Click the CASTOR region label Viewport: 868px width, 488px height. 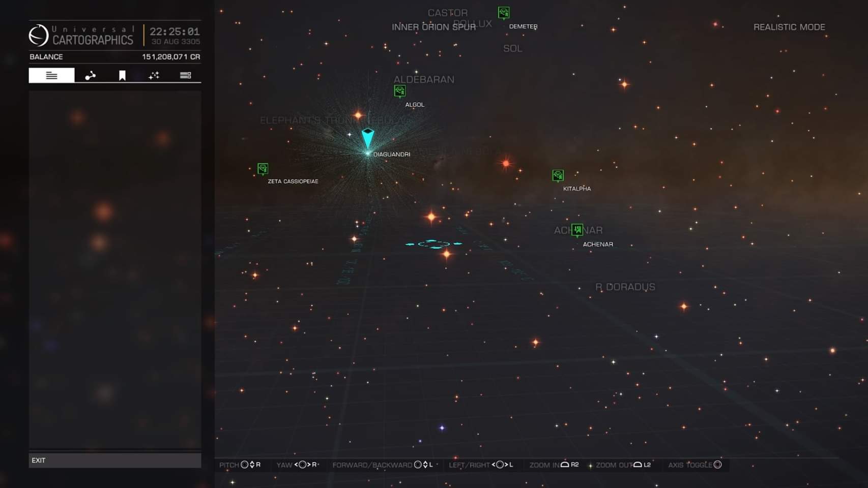[x=447, y=13]
